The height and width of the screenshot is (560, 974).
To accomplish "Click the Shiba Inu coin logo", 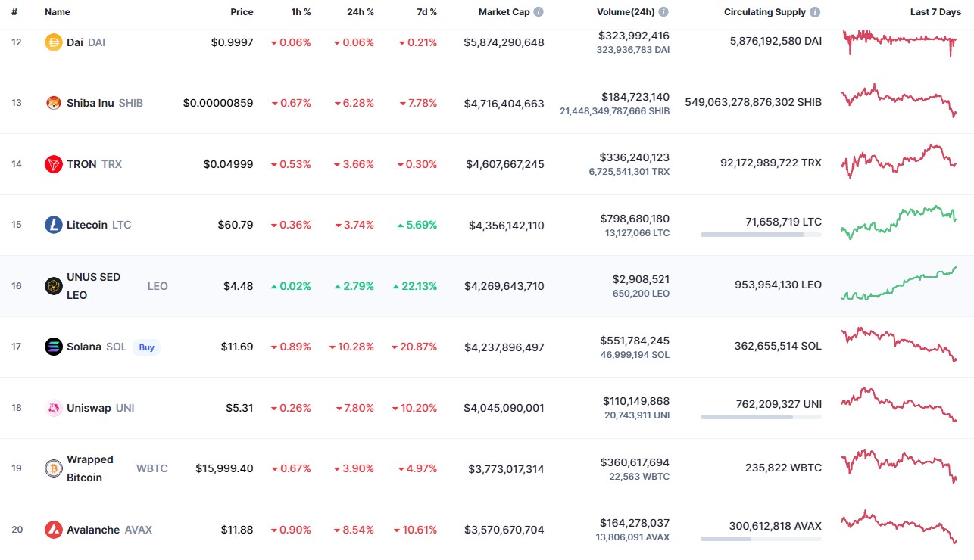I will pyautogui.click(x=53, y=103).
